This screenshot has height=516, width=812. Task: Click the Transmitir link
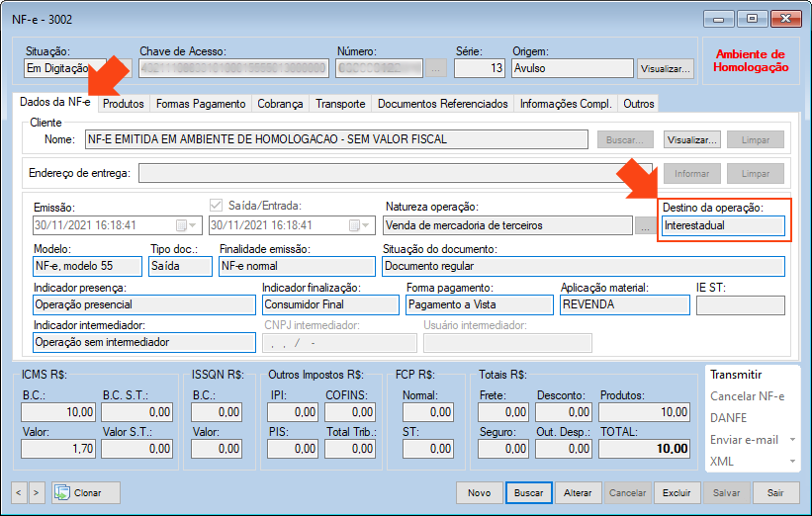pyautogui.click(x=736, y=375)
